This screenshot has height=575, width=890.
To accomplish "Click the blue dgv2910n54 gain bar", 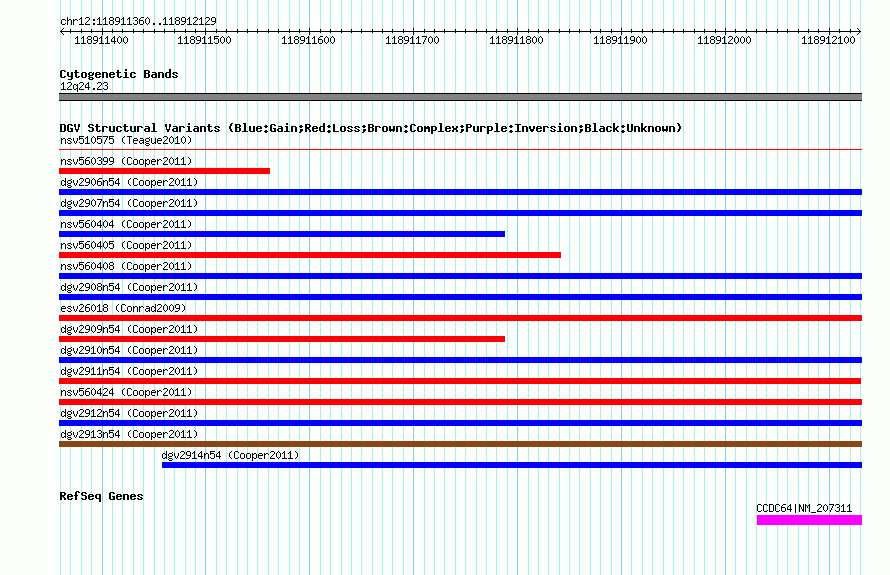I will pos(460,360).
